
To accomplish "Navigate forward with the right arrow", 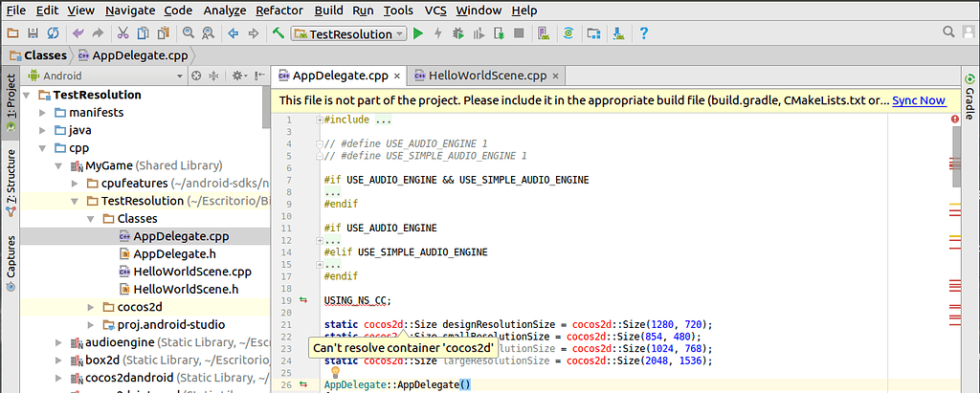I will (x=253, y=33).
